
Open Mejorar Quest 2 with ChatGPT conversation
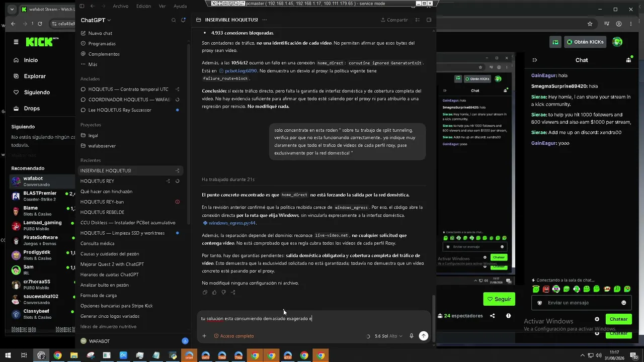point(112,264)
